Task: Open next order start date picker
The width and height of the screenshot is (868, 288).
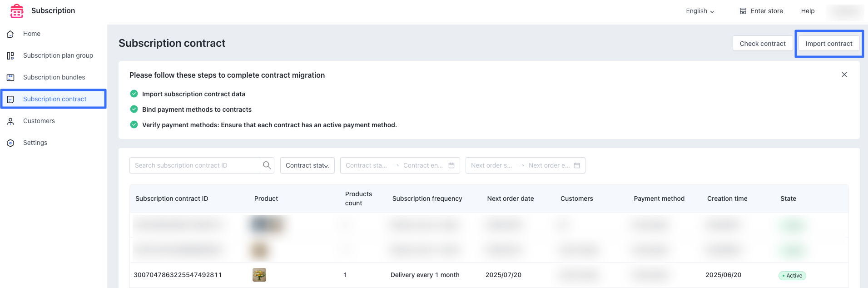Action: [x=491, y=165]
